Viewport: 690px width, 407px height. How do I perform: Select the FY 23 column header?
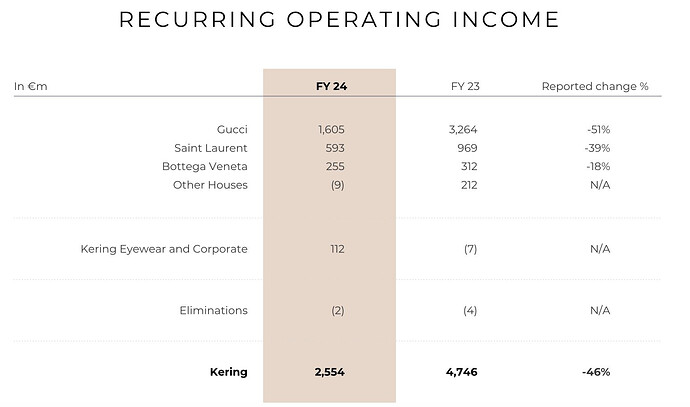tap(465, 86)
